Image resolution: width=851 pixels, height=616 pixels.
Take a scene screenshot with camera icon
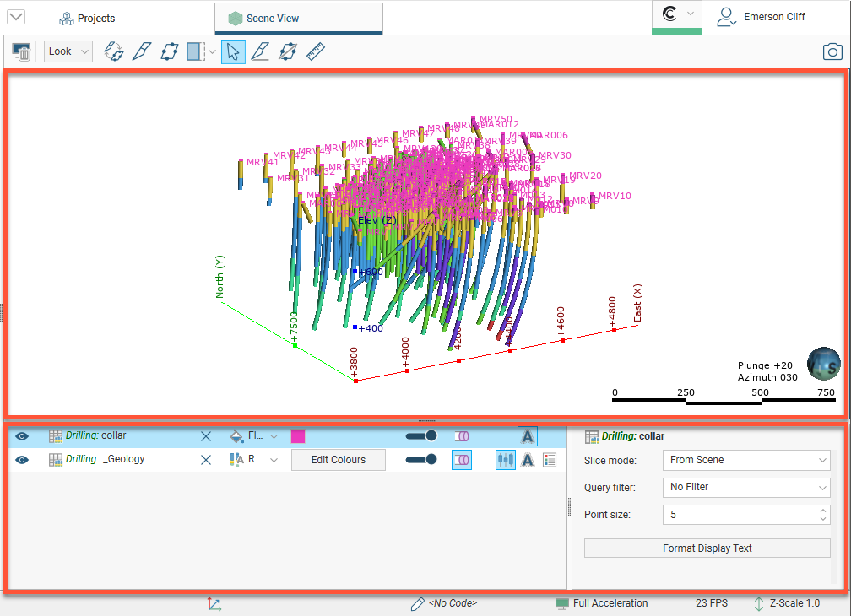[x=832, y=51]
